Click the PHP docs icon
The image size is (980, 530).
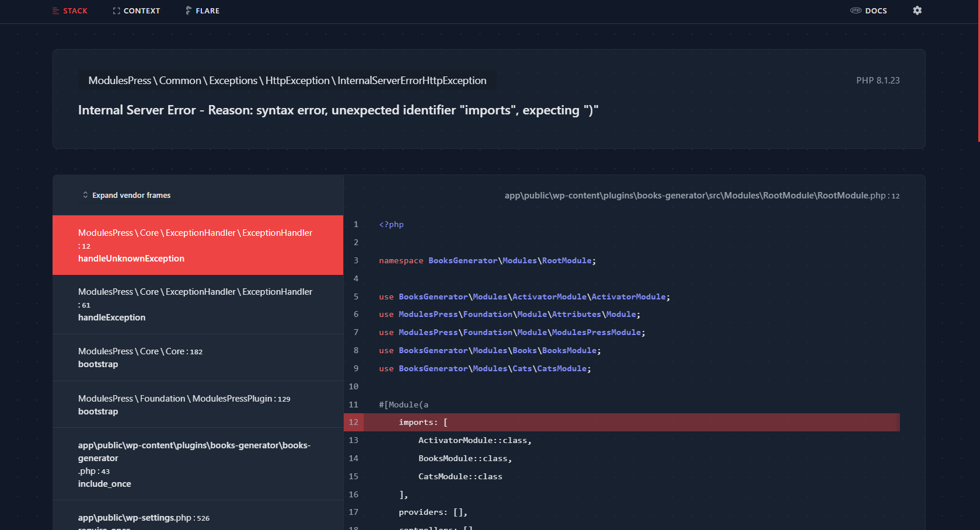click(856, 11)
